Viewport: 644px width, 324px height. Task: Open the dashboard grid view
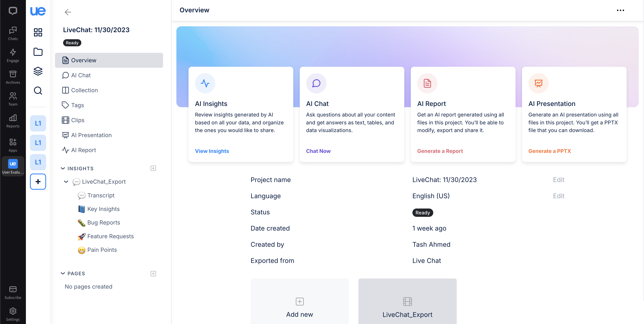pyautogui.click(x=38, y=32)
